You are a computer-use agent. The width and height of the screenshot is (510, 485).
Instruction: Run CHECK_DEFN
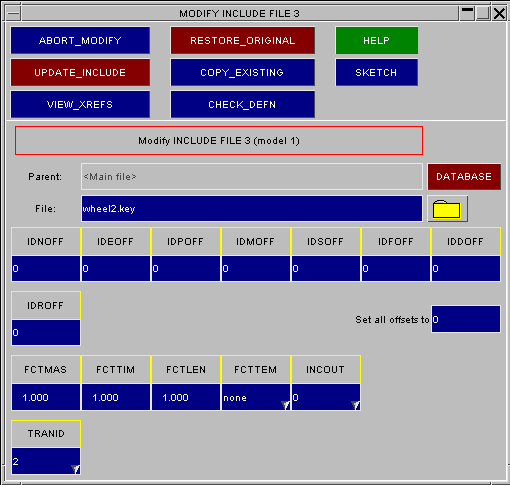[243, 104]
